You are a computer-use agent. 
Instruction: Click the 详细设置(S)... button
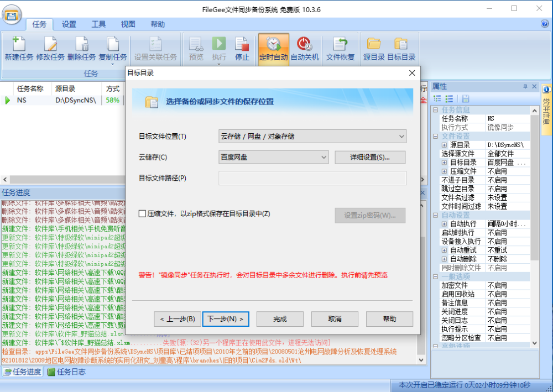[370, 157]
